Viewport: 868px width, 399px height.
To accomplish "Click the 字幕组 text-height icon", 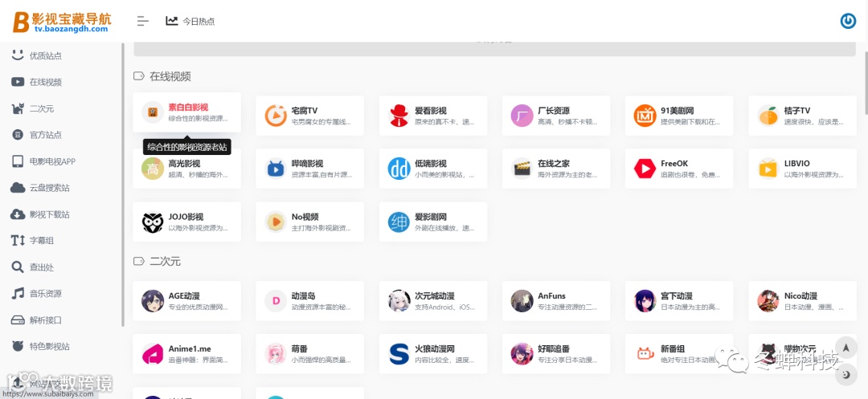I will tap(18, 240).
